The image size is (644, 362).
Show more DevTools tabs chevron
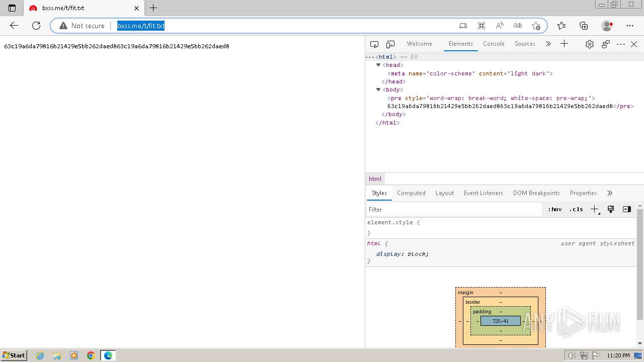click(x=548, y=44)
